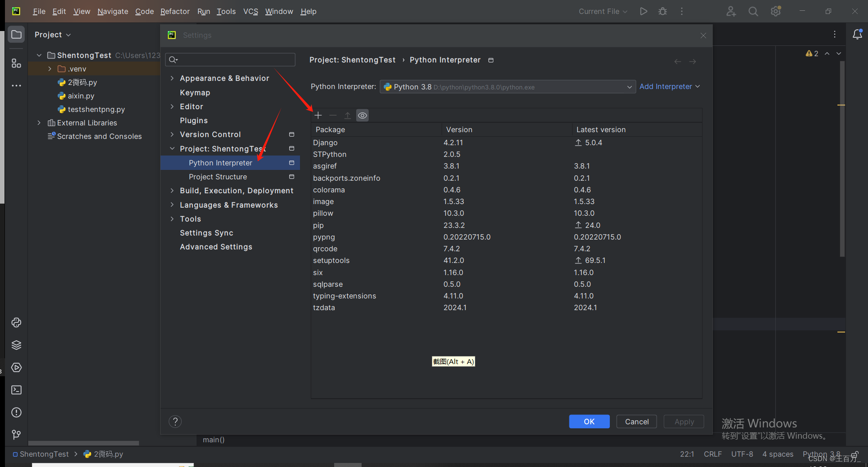Image resolution: width=868 pixels, height=467 pixels.
Task: Click the Forward arrow in Settings header
Action: coord(693,62)
